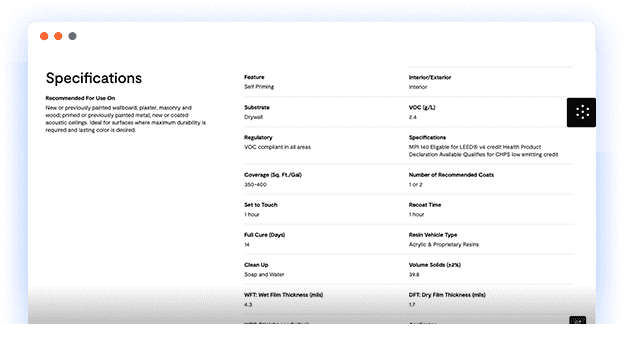Click the '14' full cure value
Screen dimensions: 624x361
247,245
